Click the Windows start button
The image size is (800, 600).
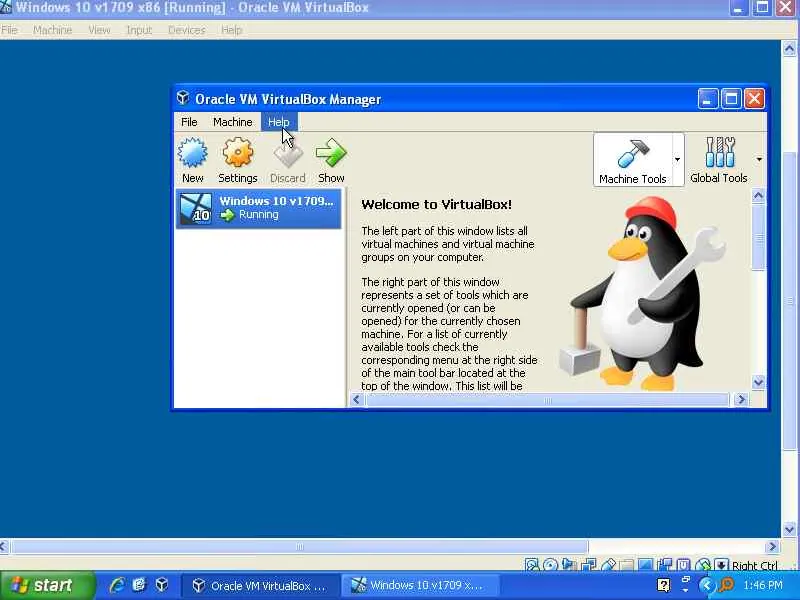pyautogui.click(x=47, y=585)
